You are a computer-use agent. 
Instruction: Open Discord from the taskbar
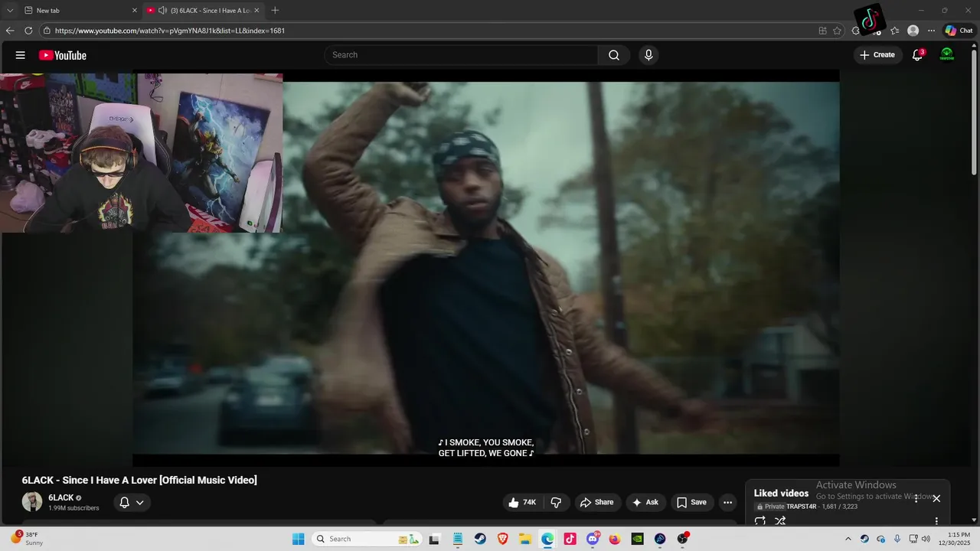(593, 539)
